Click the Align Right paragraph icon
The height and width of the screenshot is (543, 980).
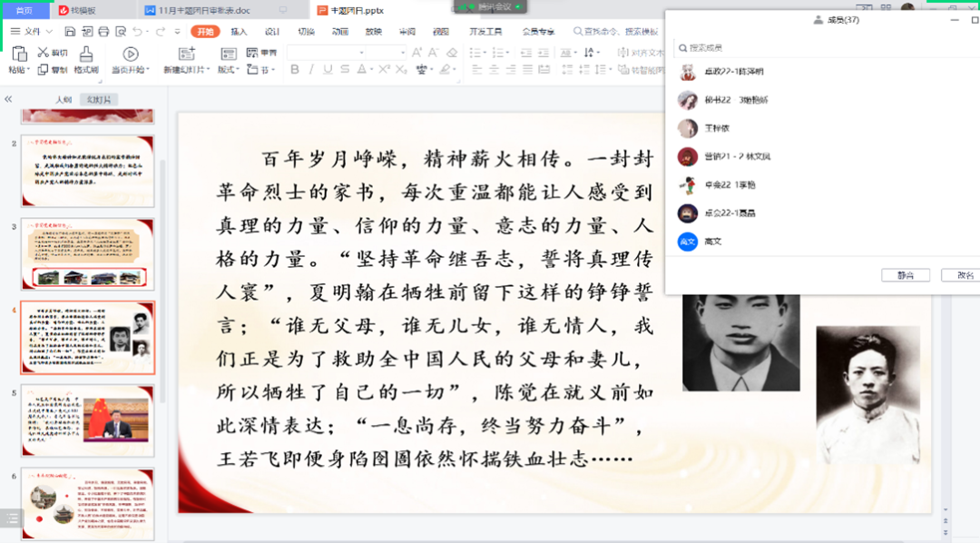(511, 69)
